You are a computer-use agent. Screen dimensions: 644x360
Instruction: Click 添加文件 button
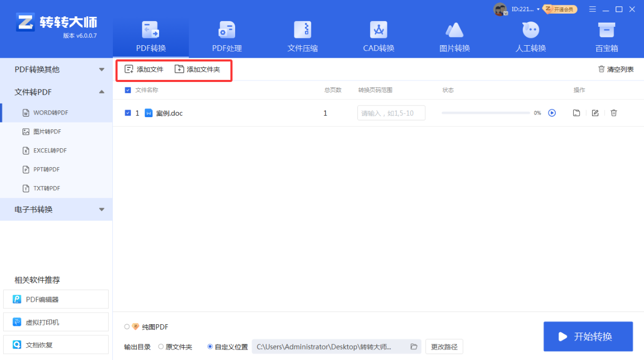pyautogui.click(x=144, y=69)
